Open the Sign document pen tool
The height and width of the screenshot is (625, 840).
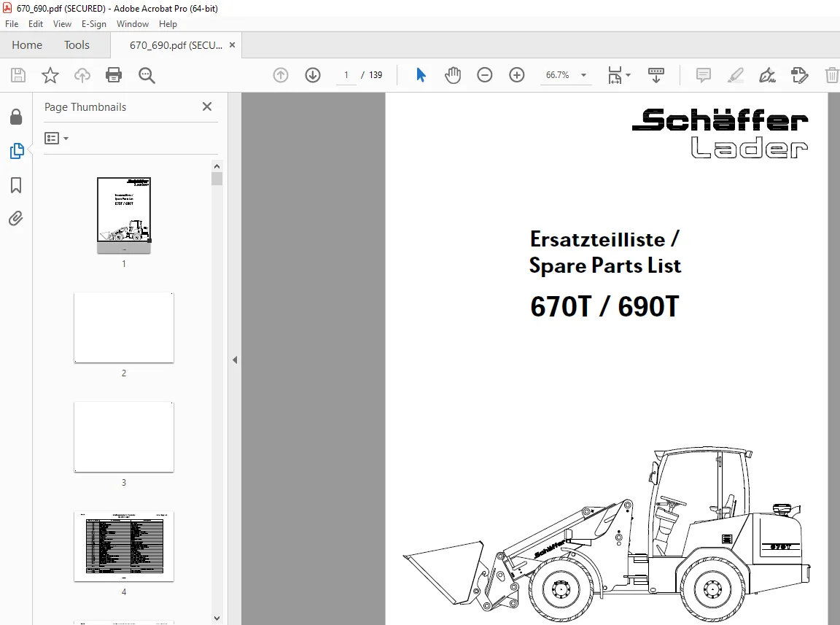pos(767,75)
